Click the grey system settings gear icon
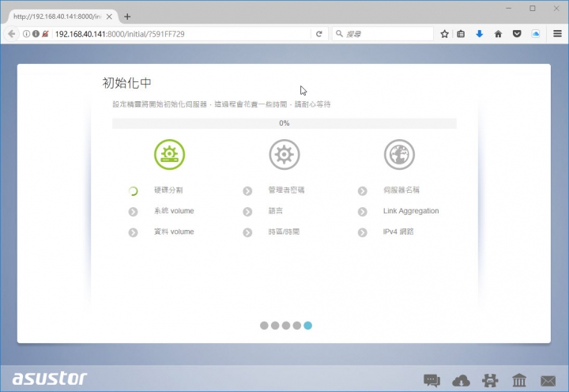This screenshot has height=392, width=569. click(x=284, y=154)
